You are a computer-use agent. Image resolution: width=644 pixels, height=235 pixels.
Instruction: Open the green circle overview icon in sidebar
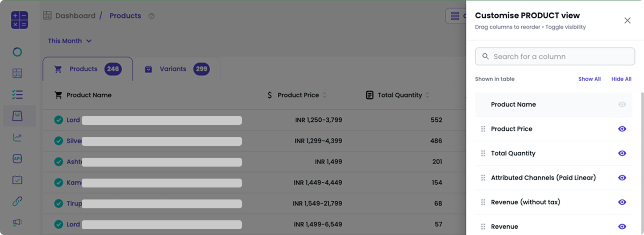(x=17, y=52)
